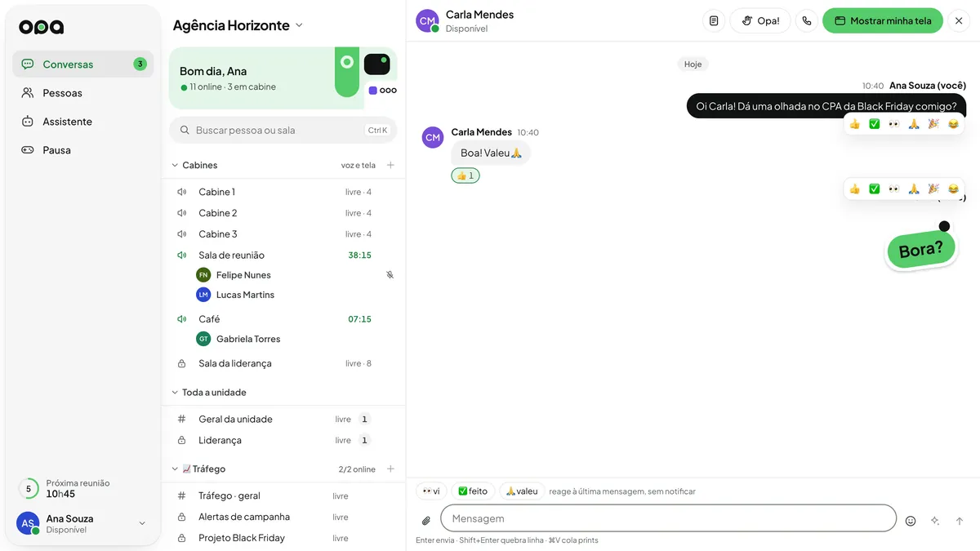
Task: Click the next meeting countdown ring
Action: 29,489
